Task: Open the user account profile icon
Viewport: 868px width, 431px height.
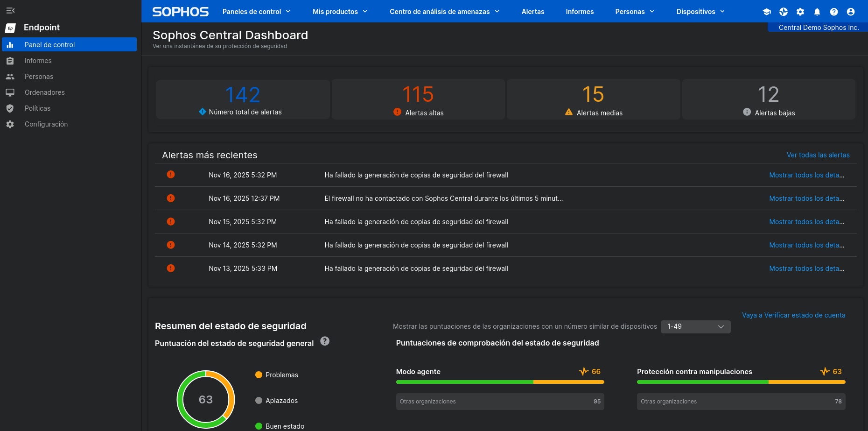Action: [851, 12]
